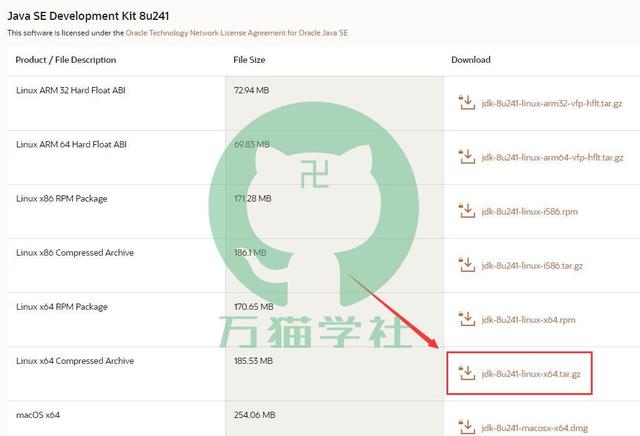Click download icon beside jdk-8u241-linux-i586.tar.gz
The width and height of the screenshot is (640, 436).
(x=467, y=265)
